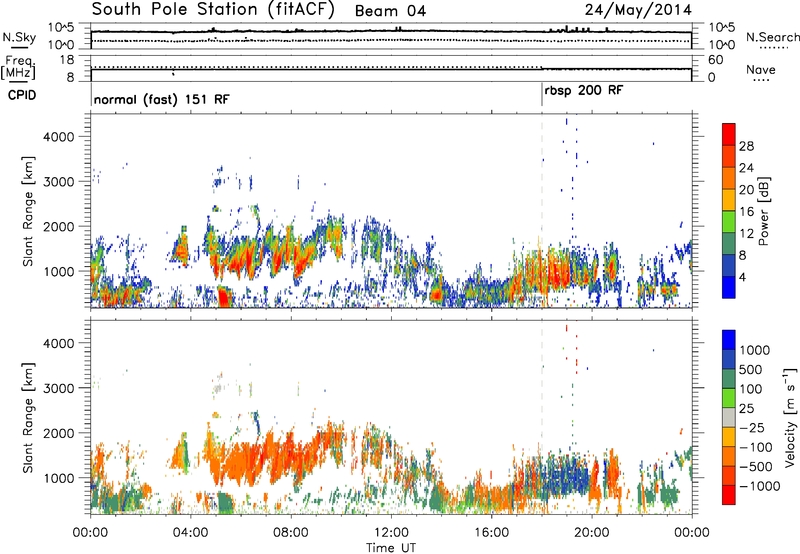Click the gray -25 to 25 velocity swatch
Image resolution: width=800 pixels, height=554 pixels.
click(x=729, y=417)
